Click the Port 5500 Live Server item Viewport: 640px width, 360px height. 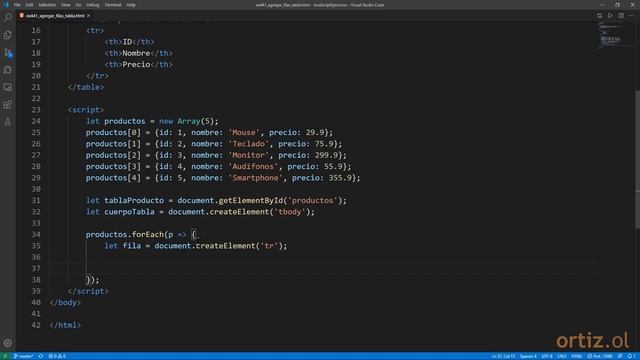[600, 356]
